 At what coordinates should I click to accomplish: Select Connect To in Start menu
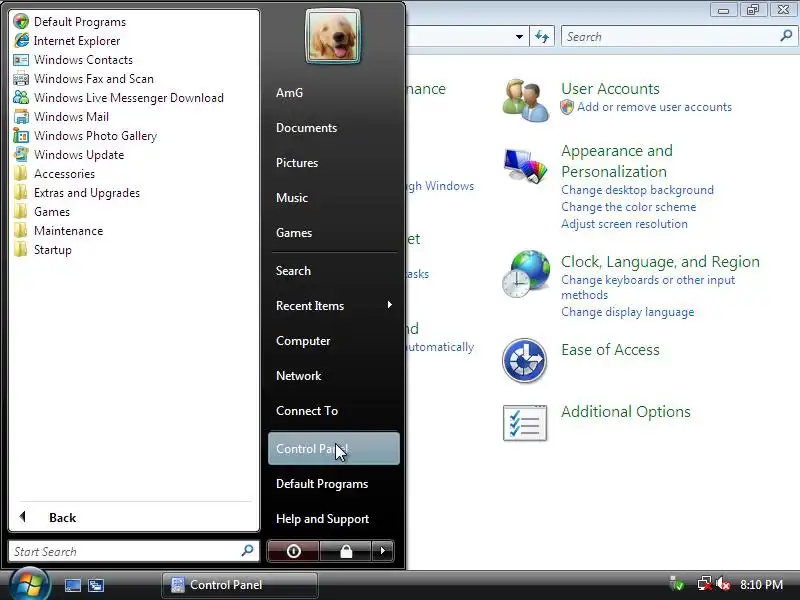click(x=307, y=411)
